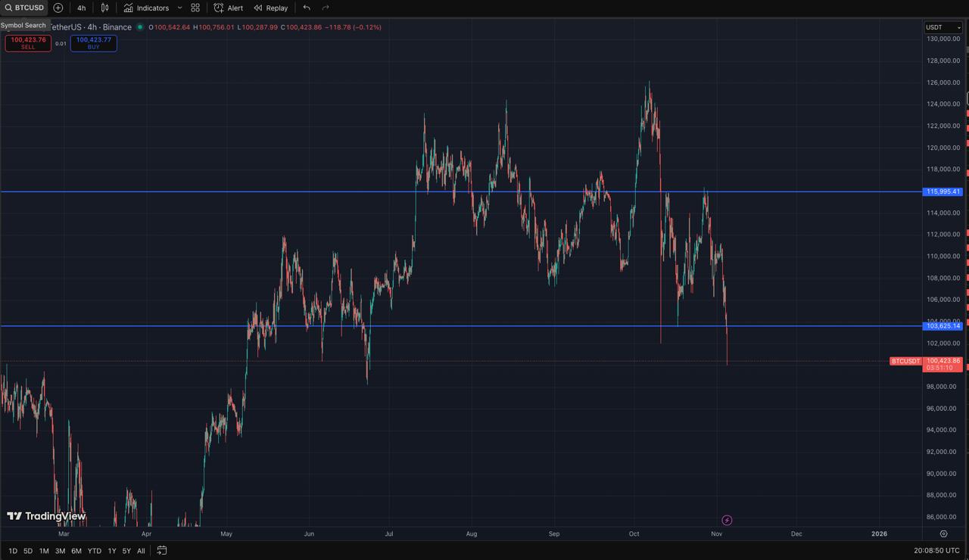Select the YTD date range
The image size is (969, 560).
click(x=94, y=551)
